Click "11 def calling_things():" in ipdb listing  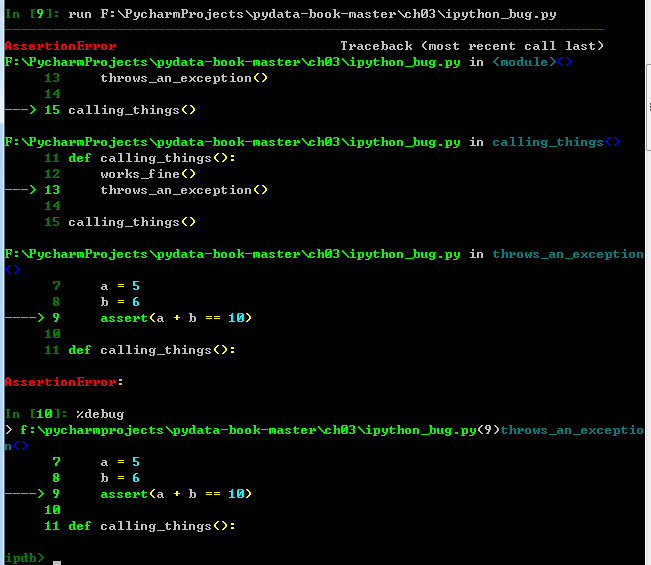[x=140, y=526]
